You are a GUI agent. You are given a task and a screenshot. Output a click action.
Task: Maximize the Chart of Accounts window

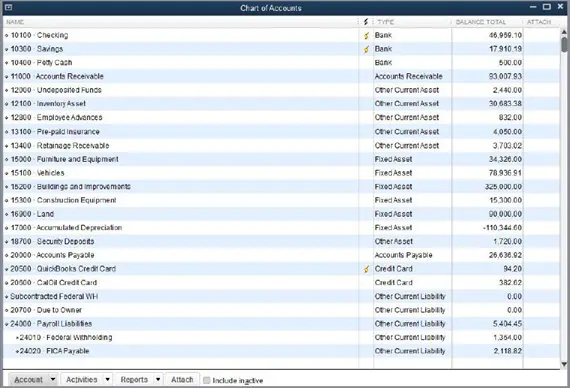546,7
